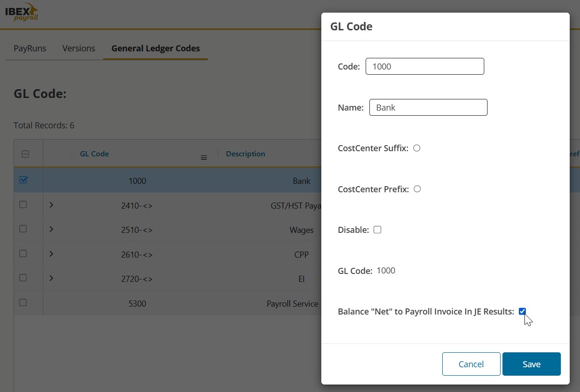Click the 1000 GL Code cell
Image resolution: width=580 pixels, height=392 pixels.
coord(137,181)
